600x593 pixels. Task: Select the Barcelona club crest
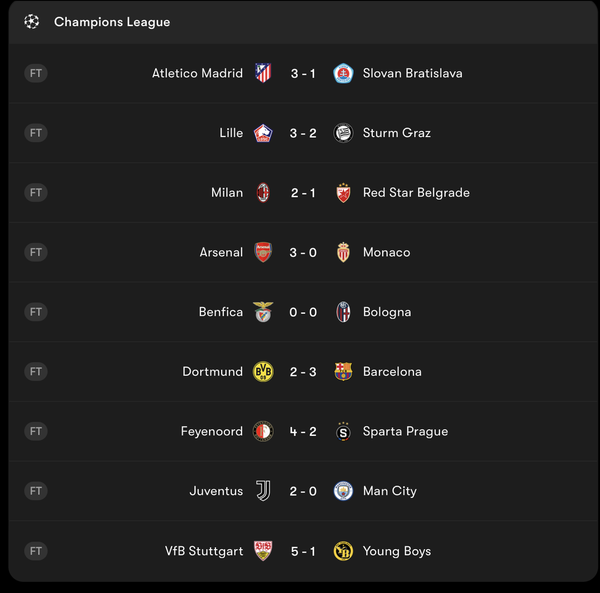click(343, 371)
